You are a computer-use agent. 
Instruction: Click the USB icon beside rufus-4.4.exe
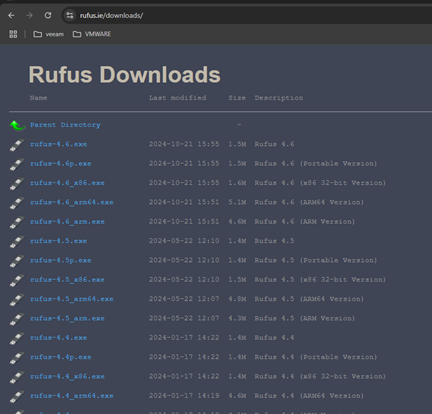click(17, 338)
